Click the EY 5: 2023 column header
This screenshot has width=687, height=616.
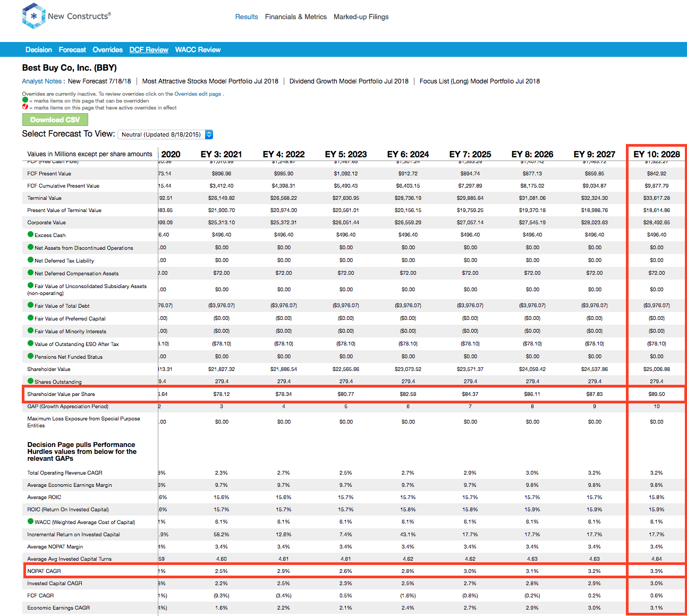click(x=346, y=154)
